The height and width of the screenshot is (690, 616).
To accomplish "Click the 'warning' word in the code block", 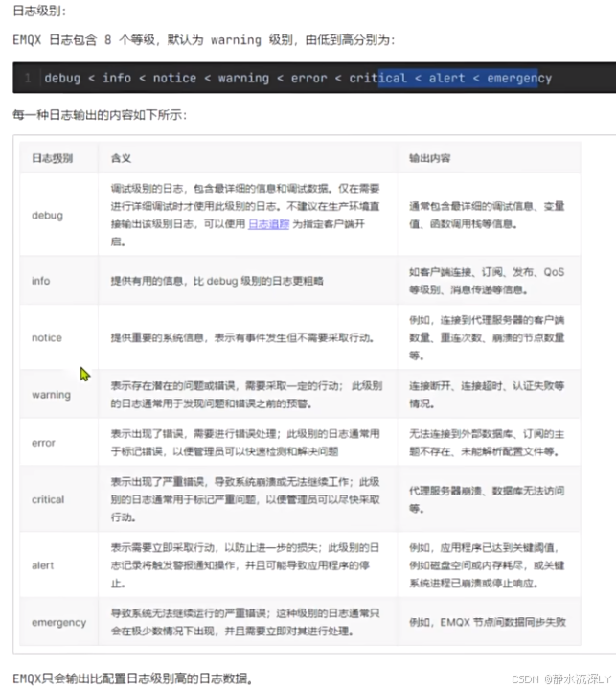I will coord(243,78).
